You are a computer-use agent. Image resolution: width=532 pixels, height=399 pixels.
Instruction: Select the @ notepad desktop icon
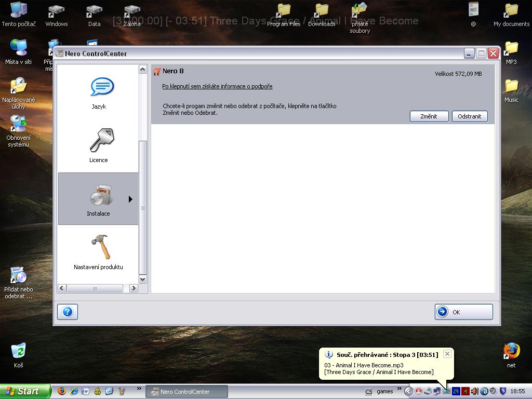pos(473,14)
